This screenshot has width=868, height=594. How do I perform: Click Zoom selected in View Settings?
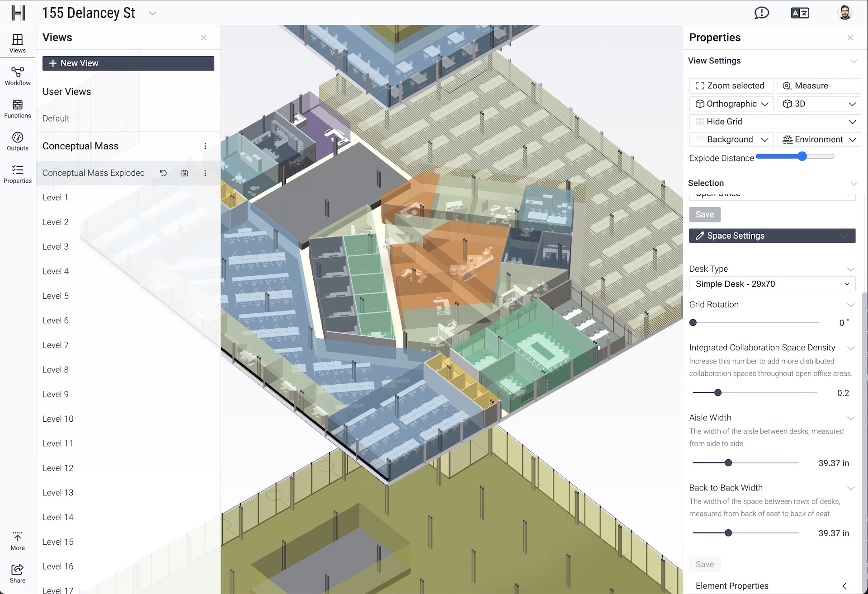click(x=731, y=85)
